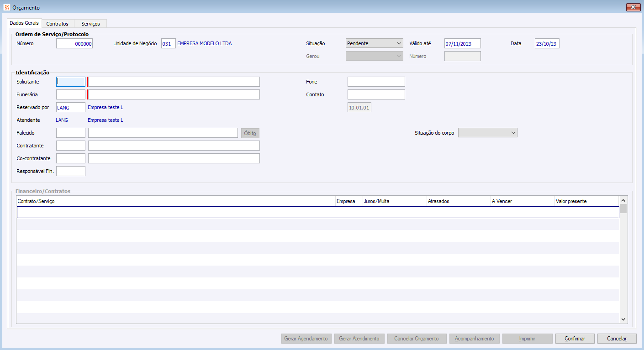Screen dimensions: 644x350
Task: Click the Imprimir button
Action: click(x=528, y=339)
